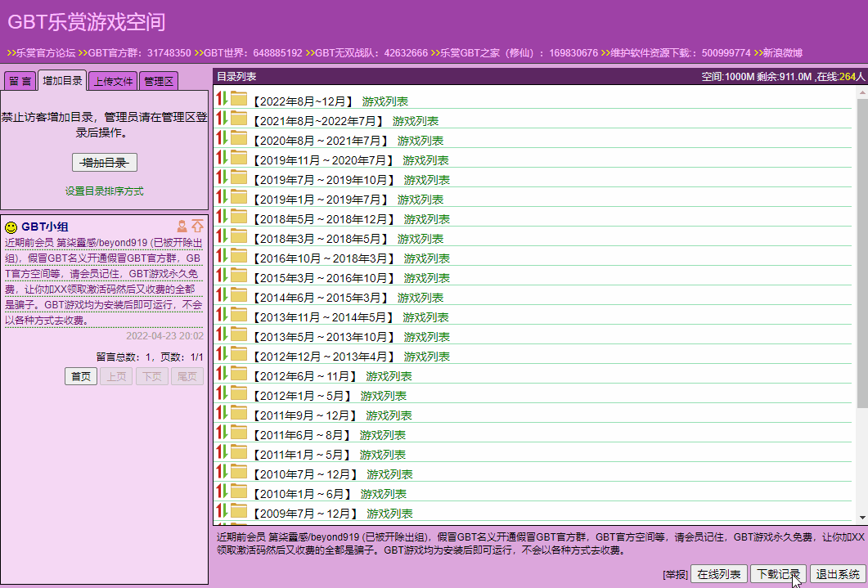The height and width of the screenshot is (588, 868).
Task: Open 游戏列表 for 【2021年8月~2022年7月】
Action: pos(416,121)
